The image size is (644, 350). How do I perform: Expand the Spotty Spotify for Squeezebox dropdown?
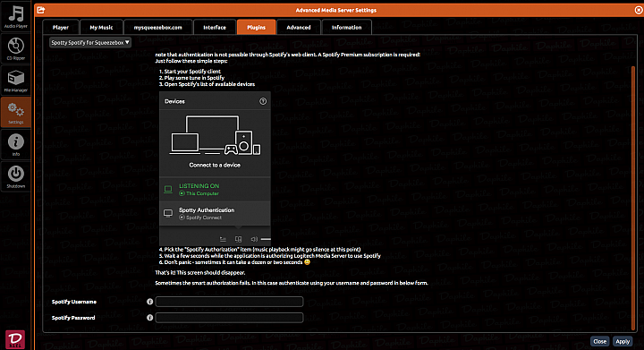pyautogui.click(x=90, y=42)
